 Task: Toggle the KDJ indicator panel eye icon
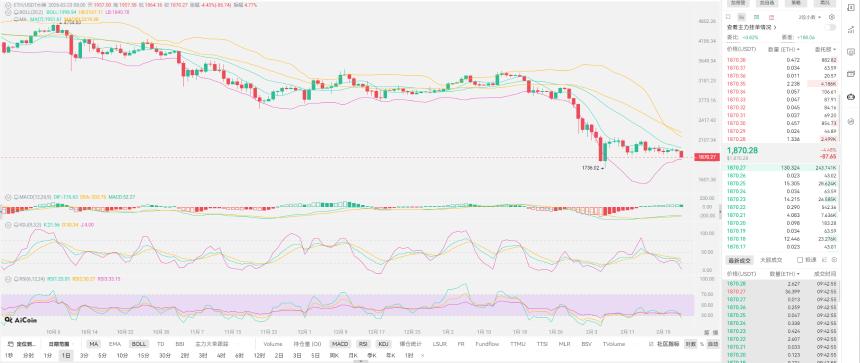click(x=8, y=224)
